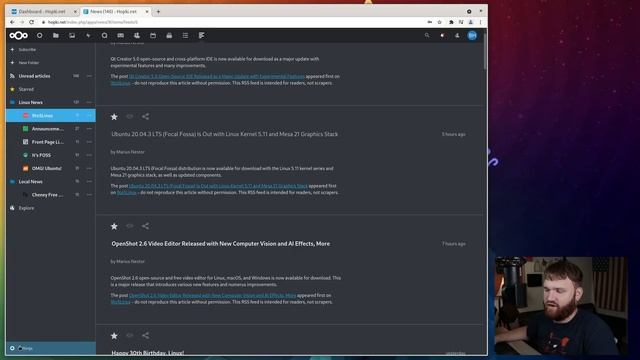Follow the Qt Creator 5.0 post link
The width and height of the screenshot is (640, 360).
coord(217,76)
